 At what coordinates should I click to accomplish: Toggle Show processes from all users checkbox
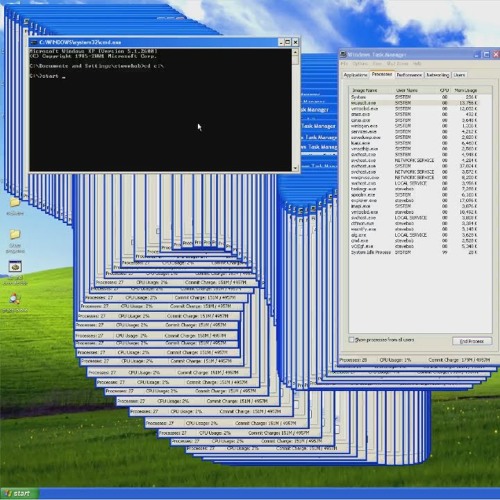[351, 340]
